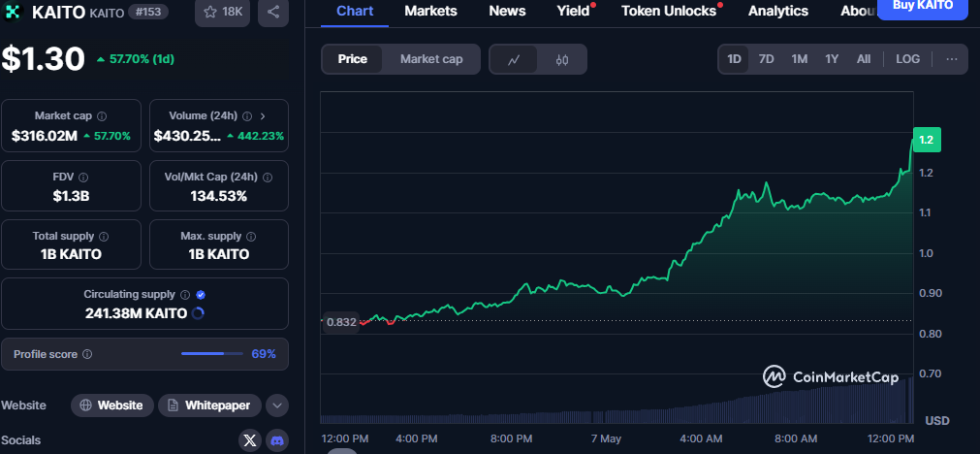Image resolution: width=980 pixels, height=454 pixels.
Task: Open Vol/Mkt Cap (24h) info icon
Action: click(268, 178)
